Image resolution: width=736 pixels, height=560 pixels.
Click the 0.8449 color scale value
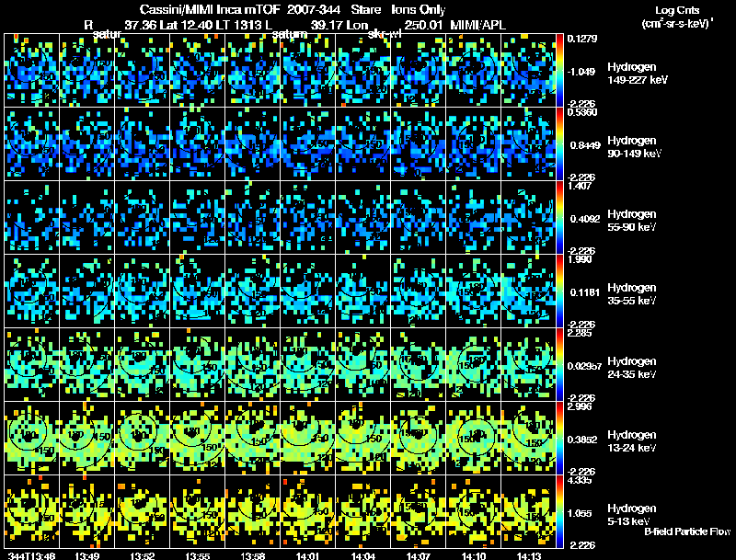point(584,145)
